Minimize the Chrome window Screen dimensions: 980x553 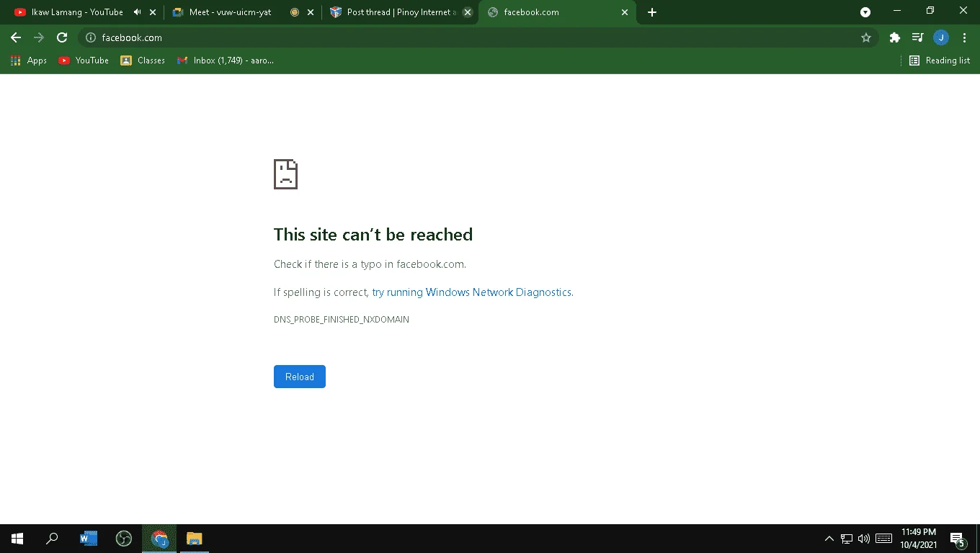pyautogui.click(x=897, y=11)
